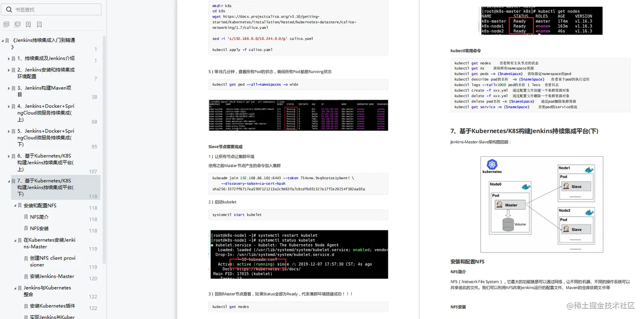Click the bookmark icon beside NFS简介
Viewport: 644px width, 319px height.
[x=26, y=217]
